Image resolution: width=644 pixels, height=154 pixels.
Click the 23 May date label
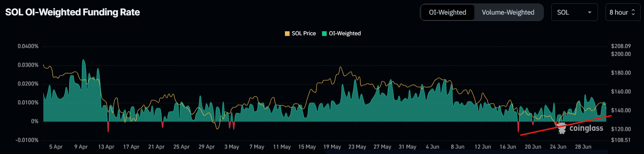357,147
